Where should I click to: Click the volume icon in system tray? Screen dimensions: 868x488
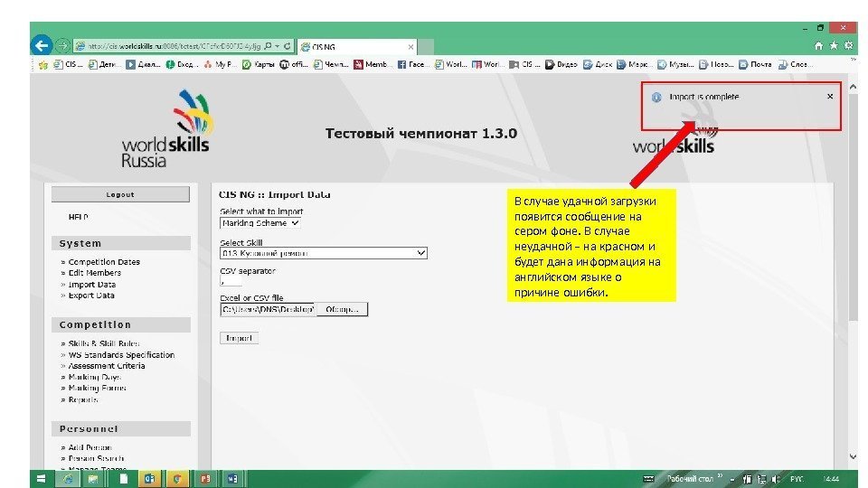(x=776, y=479)
